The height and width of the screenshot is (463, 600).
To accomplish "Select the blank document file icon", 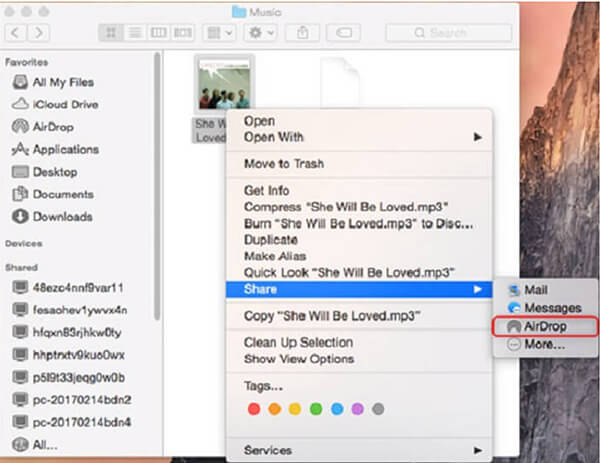I will (340, 83).
